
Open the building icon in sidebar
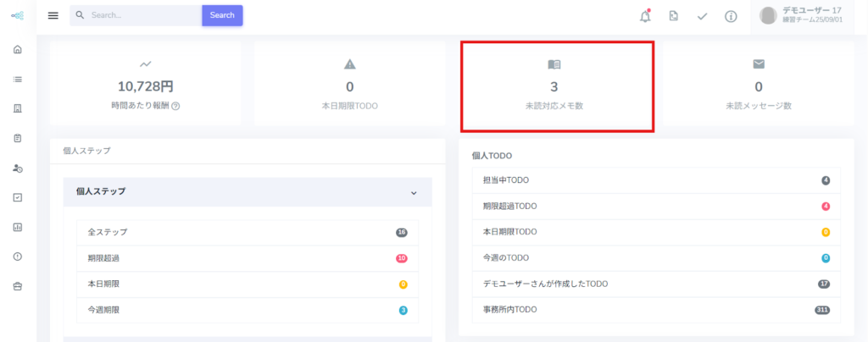pyautogui.click(x=17, y=108)
